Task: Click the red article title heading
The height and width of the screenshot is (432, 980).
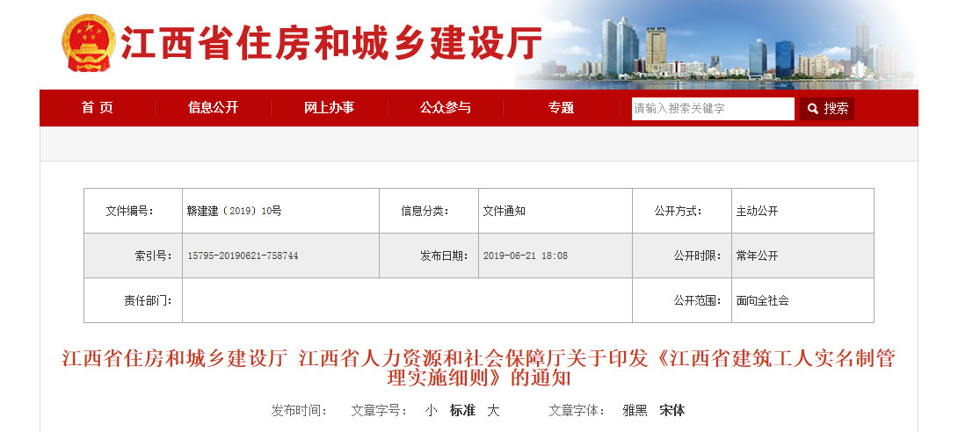Action: (478, 369)
